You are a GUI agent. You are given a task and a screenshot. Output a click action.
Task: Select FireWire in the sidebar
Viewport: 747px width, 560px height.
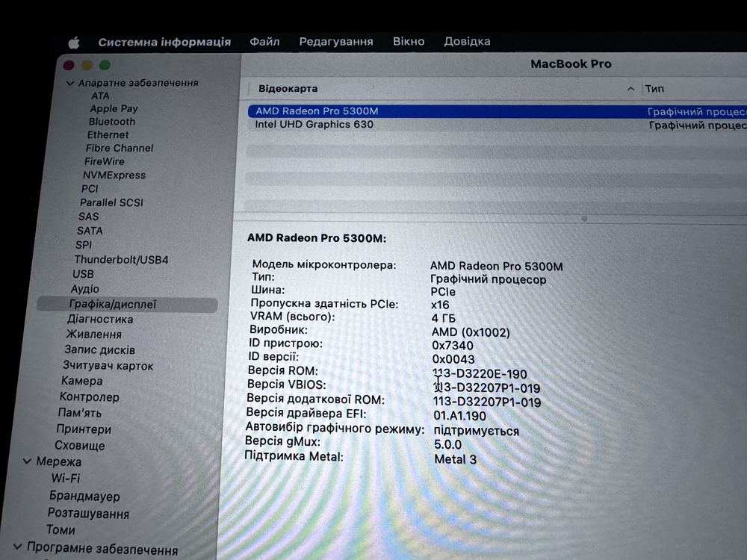click(x=105, y=161)
